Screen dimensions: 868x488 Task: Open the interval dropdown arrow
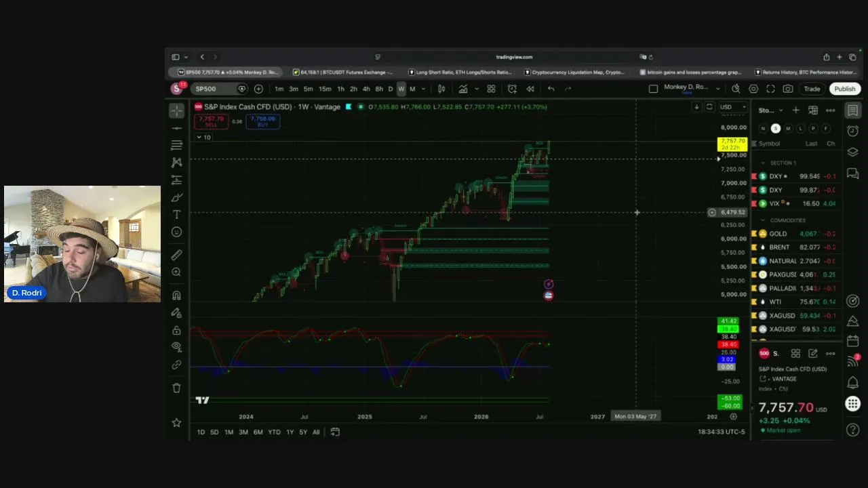pos(424,89)
